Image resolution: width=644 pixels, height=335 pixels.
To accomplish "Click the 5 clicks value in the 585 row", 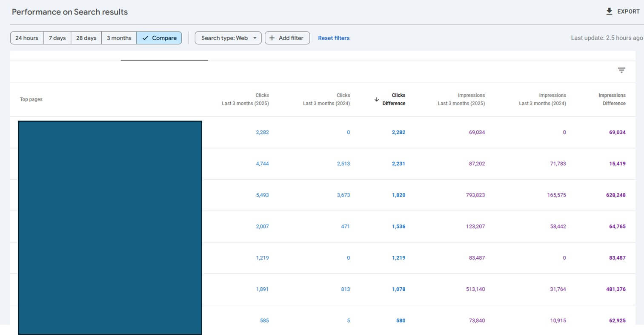I will point(348,321).
